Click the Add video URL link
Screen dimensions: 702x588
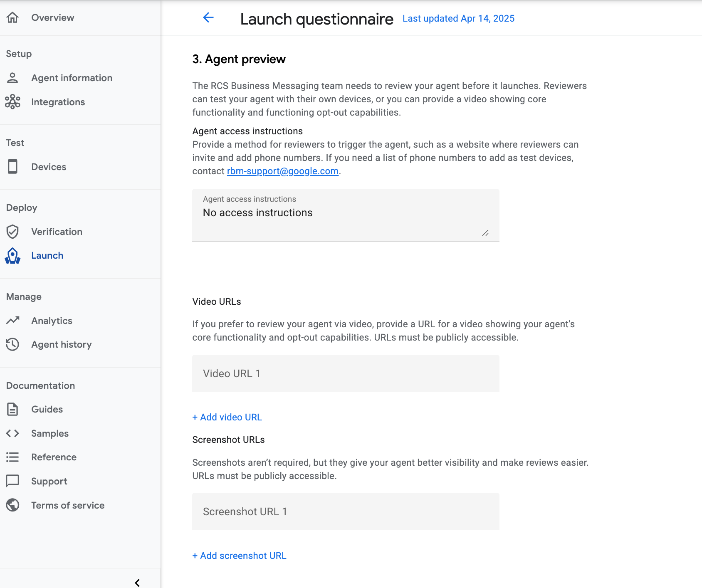[227, 417]
